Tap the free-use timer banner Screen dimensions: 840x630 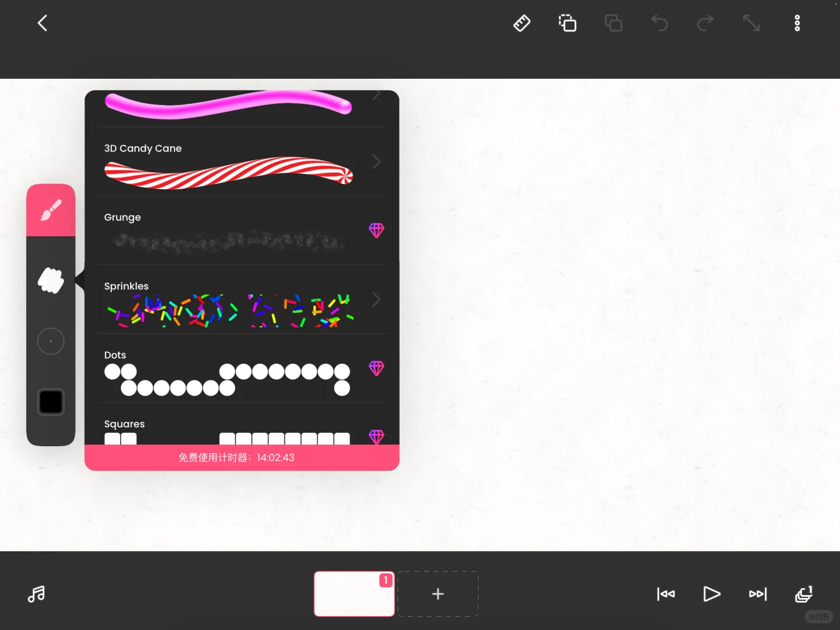click(242, 458)
